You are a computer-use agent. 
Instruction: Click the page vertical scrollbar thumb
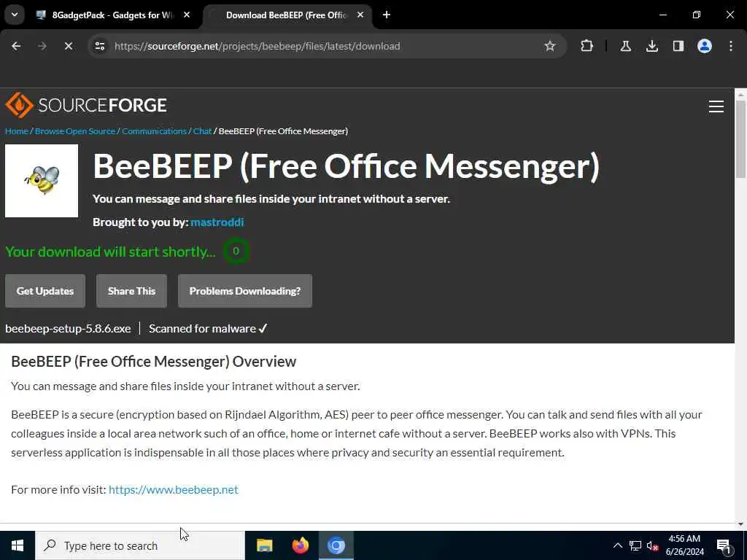coord(740,138)
